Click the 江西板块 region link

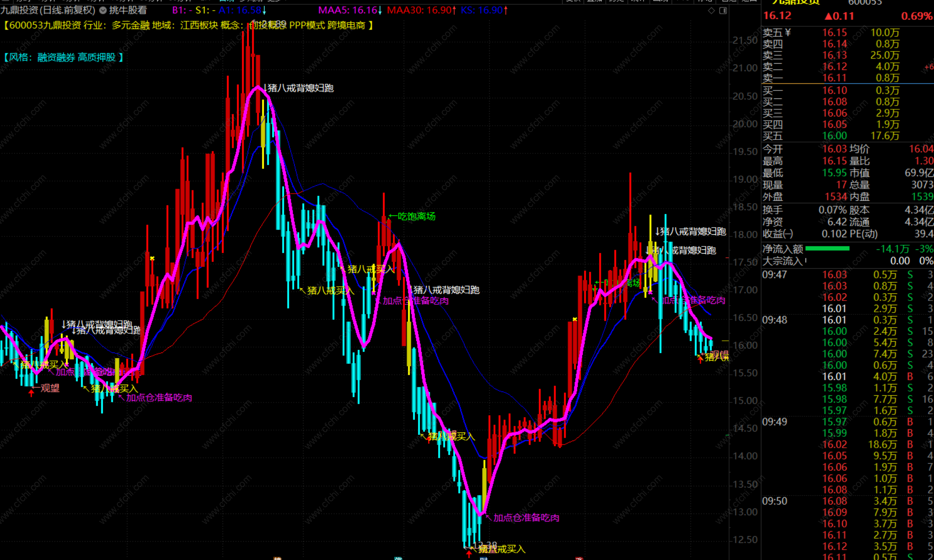tap(199, 25)
